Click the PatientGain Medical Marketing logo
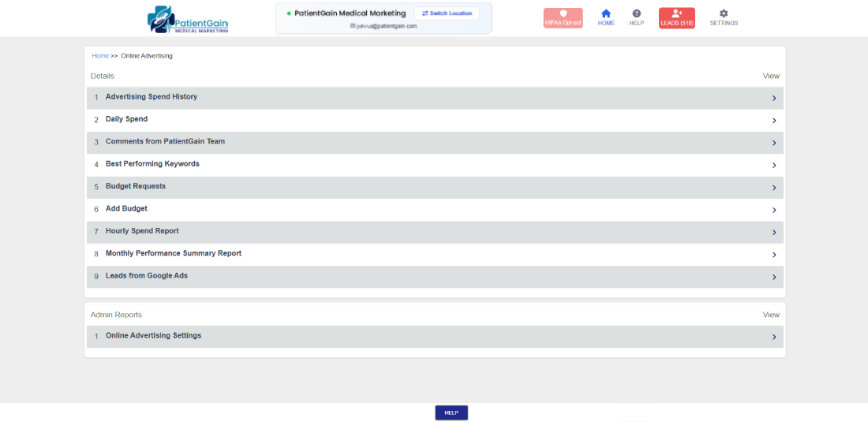This screenshot has height=422, width=868. pos(188,19)
